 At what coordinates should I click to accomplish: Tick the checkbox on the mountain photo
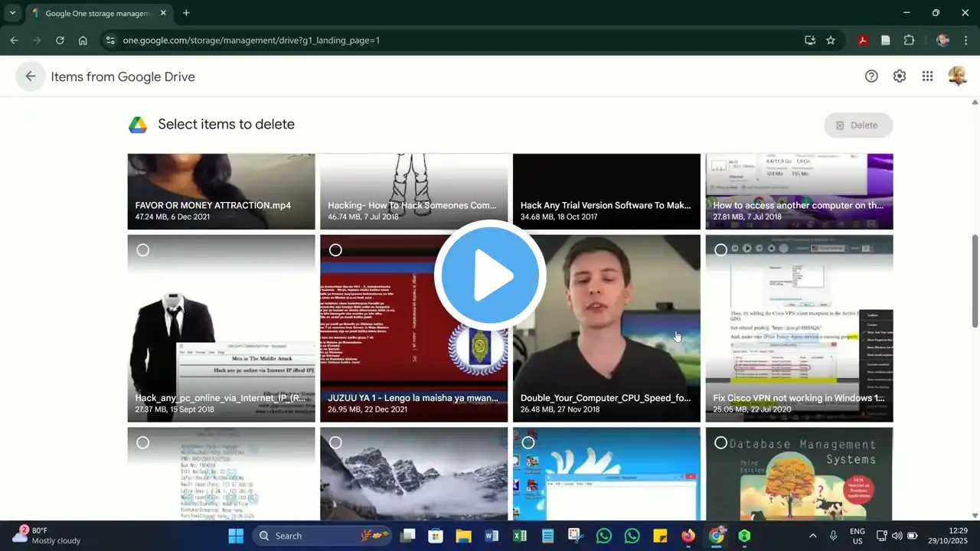pyautogui.click(x=335, y=442)
